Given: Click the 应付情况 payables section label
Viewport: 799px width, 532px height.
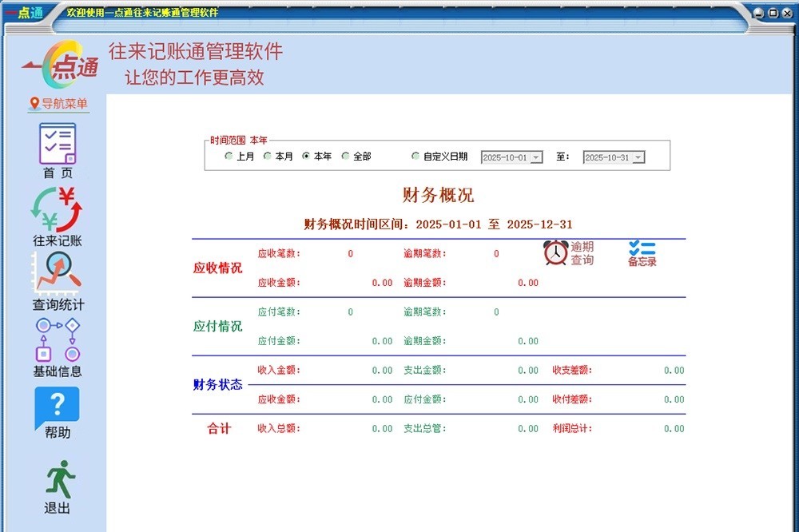Looking at the screenshot, I should (217, 326).
